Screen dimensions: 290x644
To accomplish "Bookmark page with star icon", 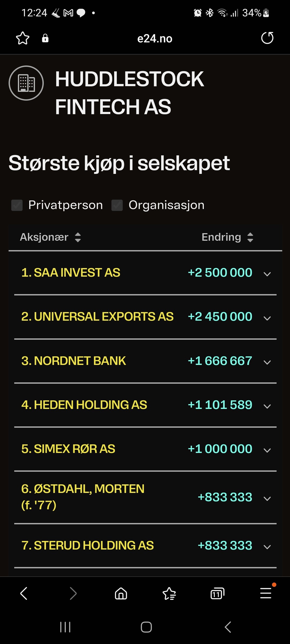I will [23, 38].
